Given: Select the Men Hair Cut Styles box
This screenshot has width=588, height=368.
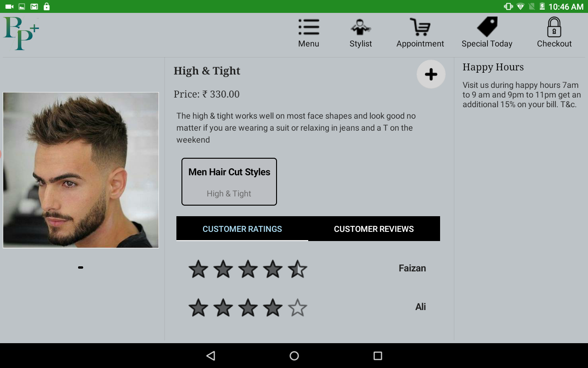Looking at the screenshot, I should [x=229, y=182].
